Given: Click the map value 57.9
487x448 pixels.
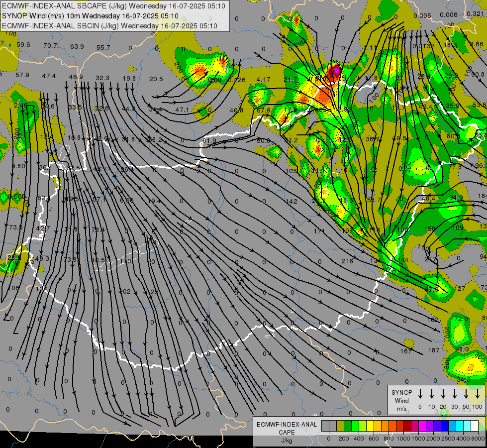Looking at the screenshot, I should pos(22,75).
